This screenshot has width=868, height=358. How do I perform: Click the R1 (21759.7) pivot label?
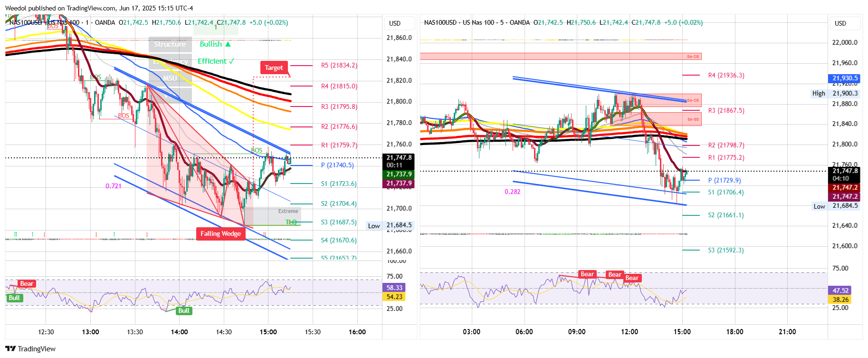(x=339, y=145)
